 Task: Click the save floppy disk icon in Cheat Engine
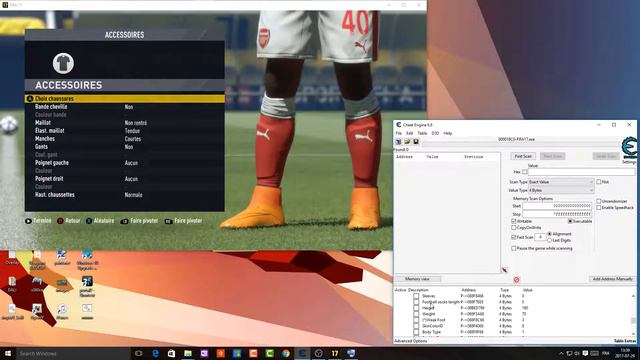tap(416, 142)
